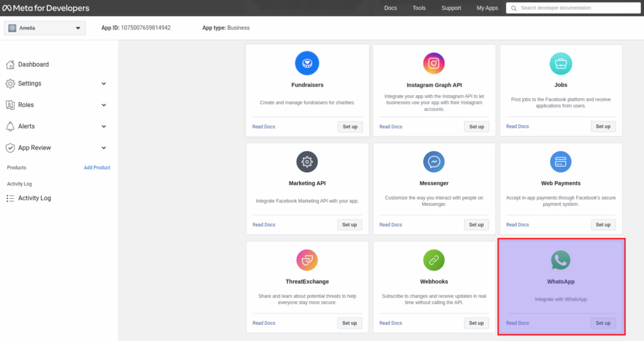Viewport: 644px width, 341px height.
Task: Click the Web Payments card icon
Action: [x=560, y=162]
